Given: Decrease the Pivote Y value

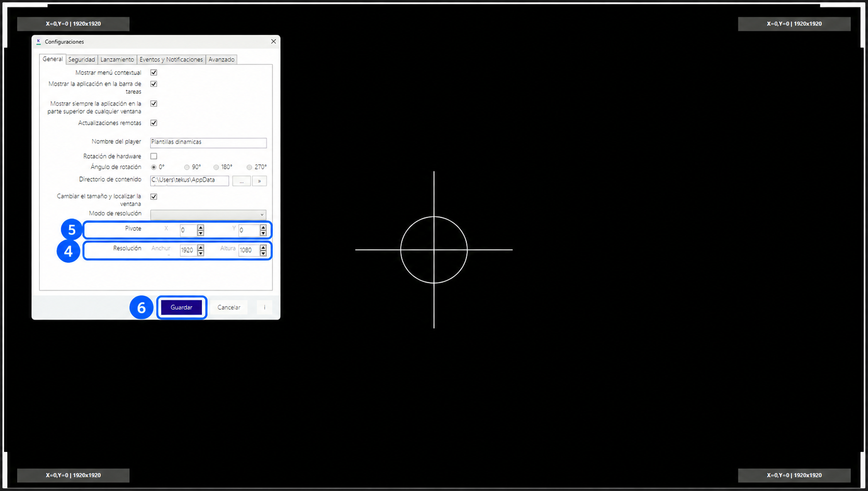Looking at the screenshot, I should [x=263, y=233].
